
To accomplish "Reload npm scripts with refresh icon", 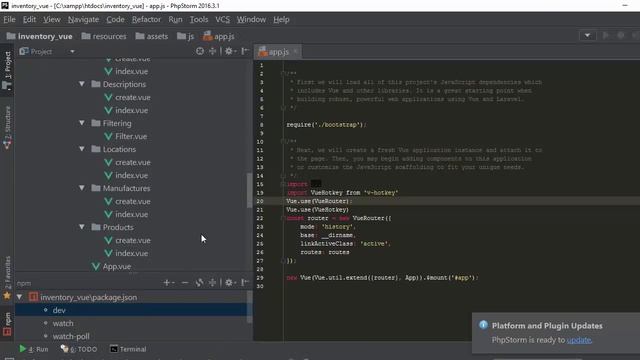I will [199, 282].
